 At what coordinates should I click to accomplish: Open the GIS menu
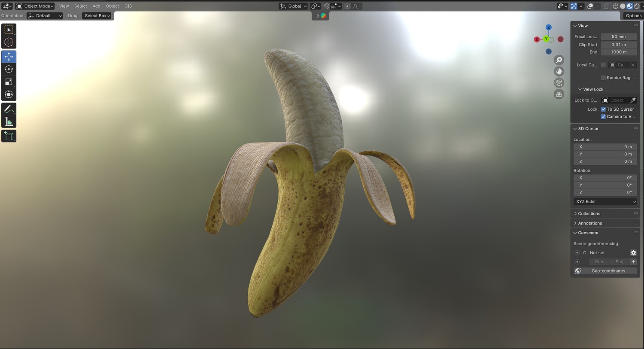(128, 6)
